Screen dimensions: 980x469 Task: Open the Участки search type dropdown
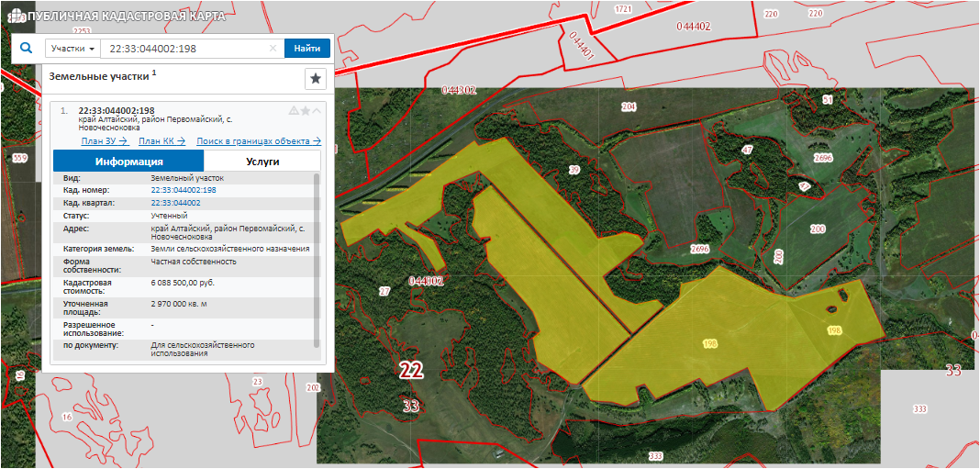72,48
